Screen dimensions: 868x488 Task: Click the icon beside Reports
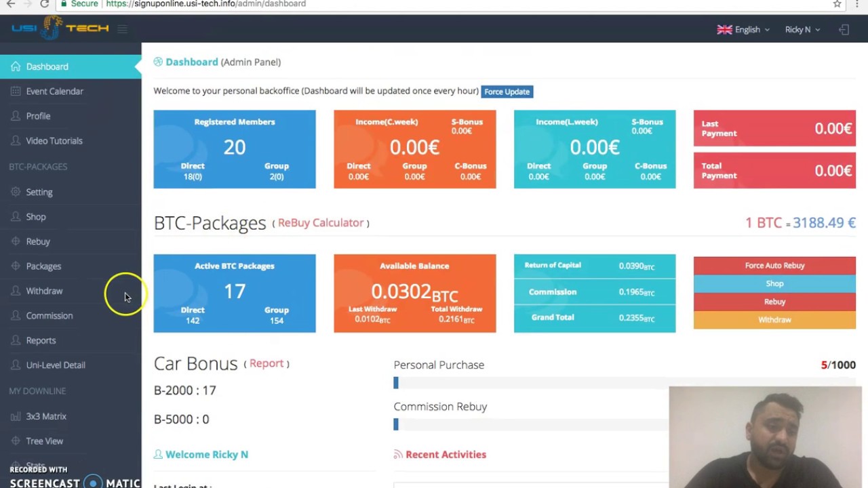pos(16,340)
